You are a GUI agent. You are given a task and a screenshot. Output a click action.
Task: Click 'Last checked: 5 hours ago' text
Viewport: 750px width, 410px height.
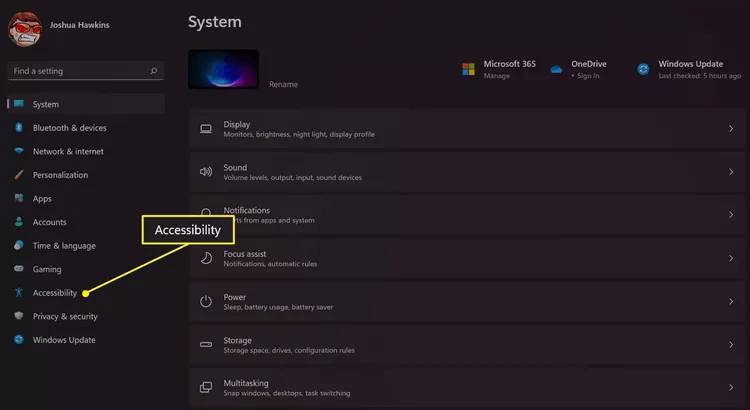tap(700, 76)
